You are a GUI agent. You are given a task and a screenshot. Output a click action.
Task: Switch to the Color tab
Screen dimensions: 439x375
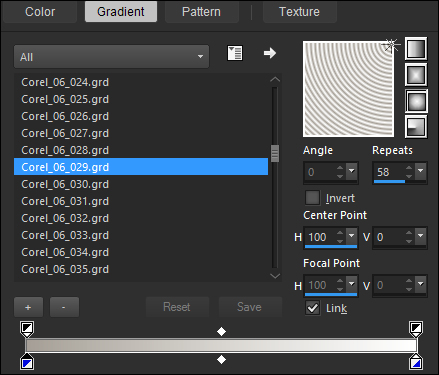[40, 12]
